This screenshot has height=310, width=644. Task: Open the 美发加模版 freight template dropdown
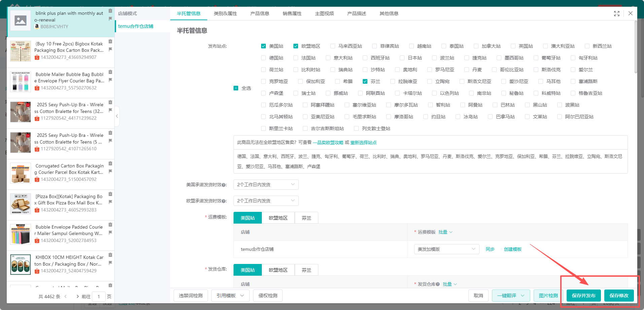[446, 249]
